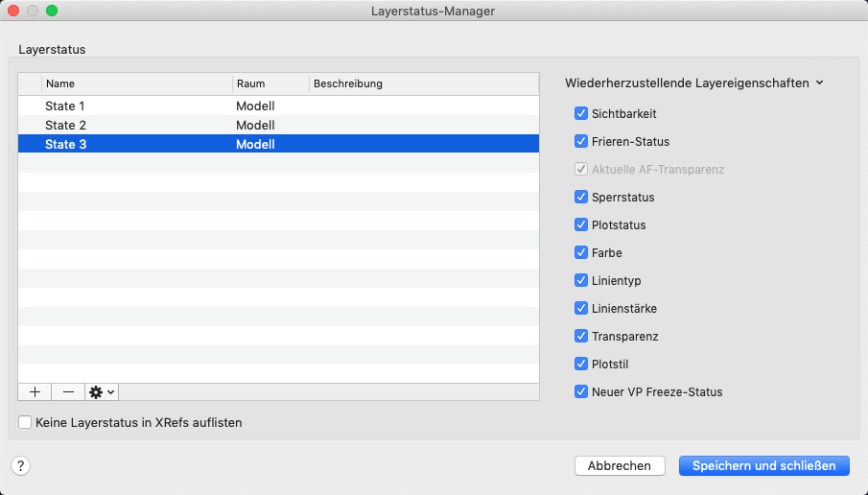Click the plus icon to add layer state
The height and width of the screenshot is (495, 868).
coord(35,391)
